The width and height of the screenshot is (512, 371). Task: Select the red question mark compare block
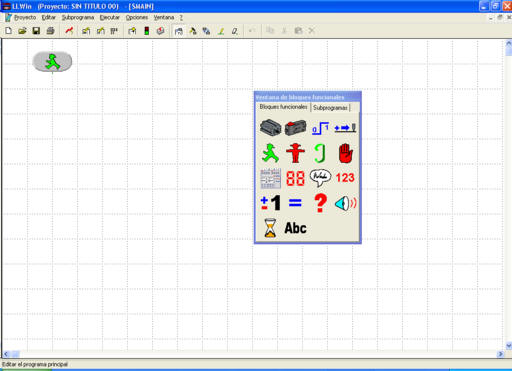[320, 203]
